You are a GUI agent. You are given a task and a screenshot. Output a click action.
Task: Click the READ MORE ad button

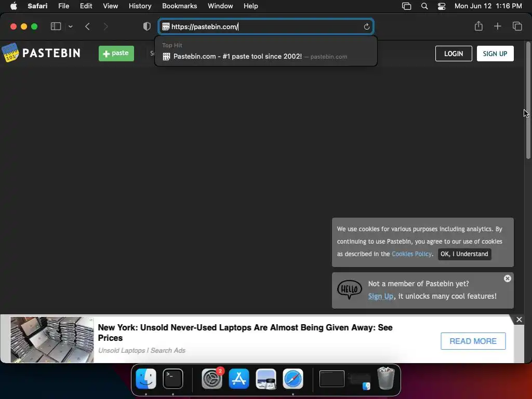click(473, 341)
